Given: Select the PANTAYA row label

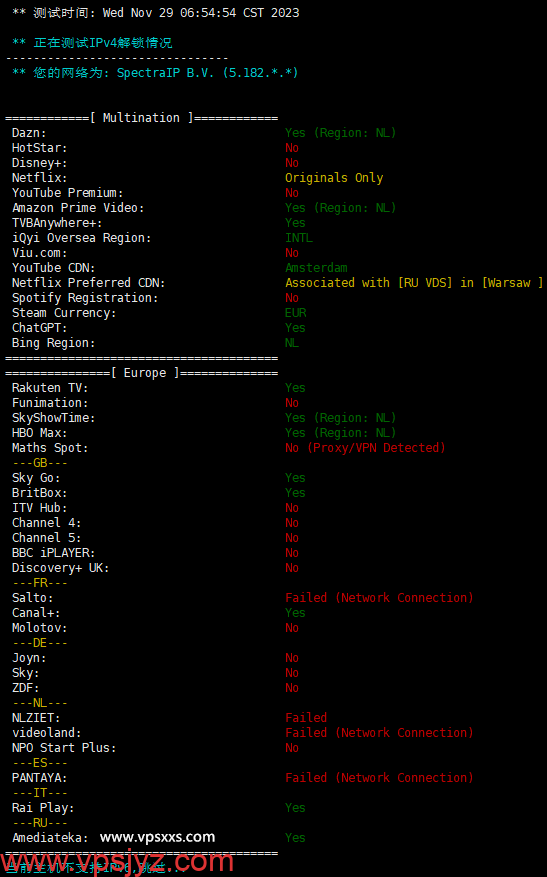Looking at the screenshot, I should (x=40, y=778).
